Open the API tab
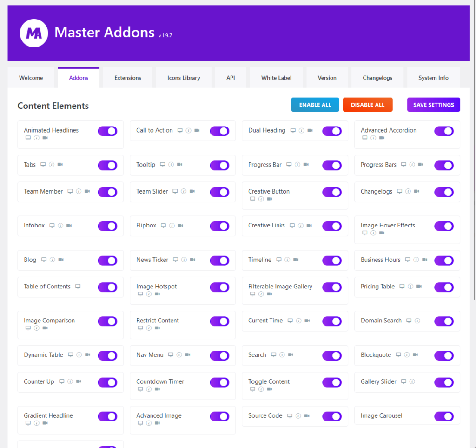This screenshot has width=476, height=448. (x=231, y=78)
